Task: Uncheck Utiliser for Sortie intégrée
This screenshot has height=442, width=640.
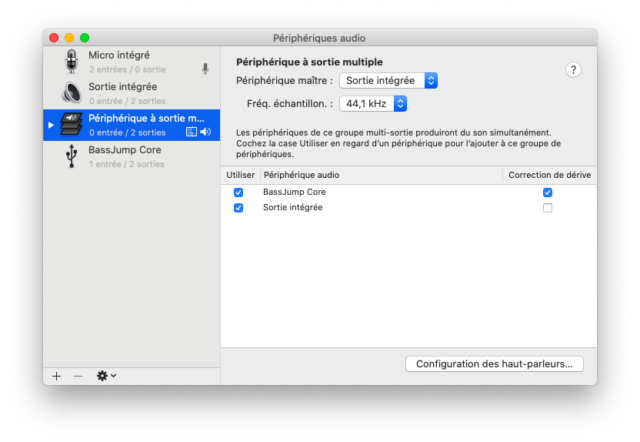Action: click(x=238, y=208)
